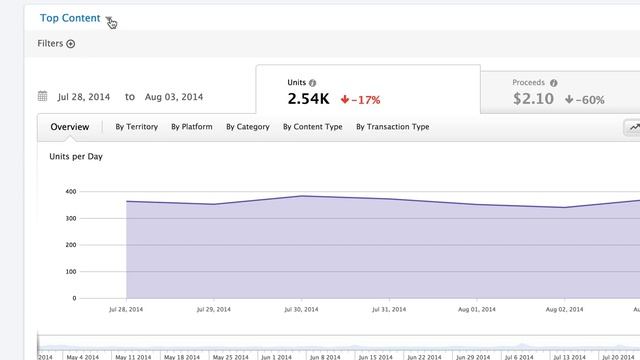This screenshot has width=640, height=360.
Task: Open the By Territory tab
Action: pyautogui.click(x=137, y=127)
